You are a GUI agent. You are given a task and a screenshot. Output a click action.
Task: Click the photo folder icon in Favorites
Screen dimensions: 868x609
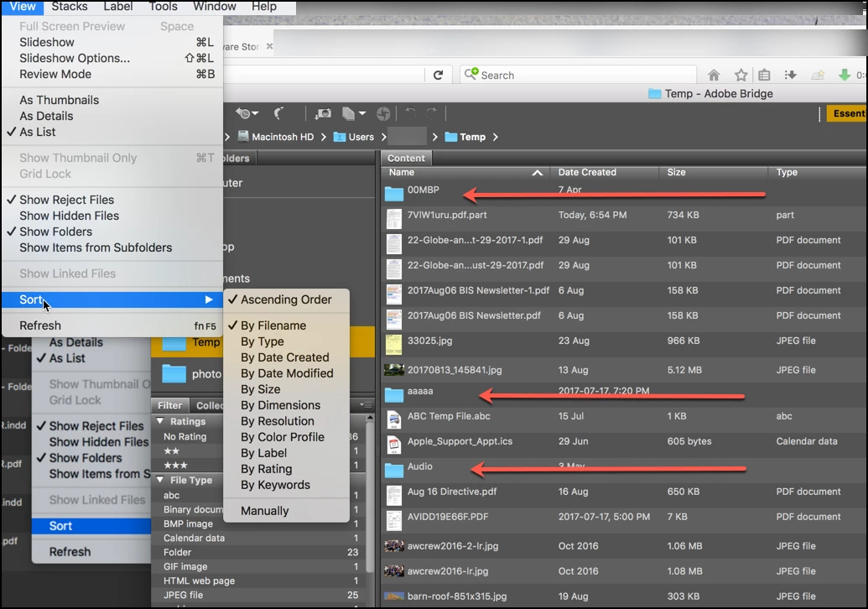174,374
